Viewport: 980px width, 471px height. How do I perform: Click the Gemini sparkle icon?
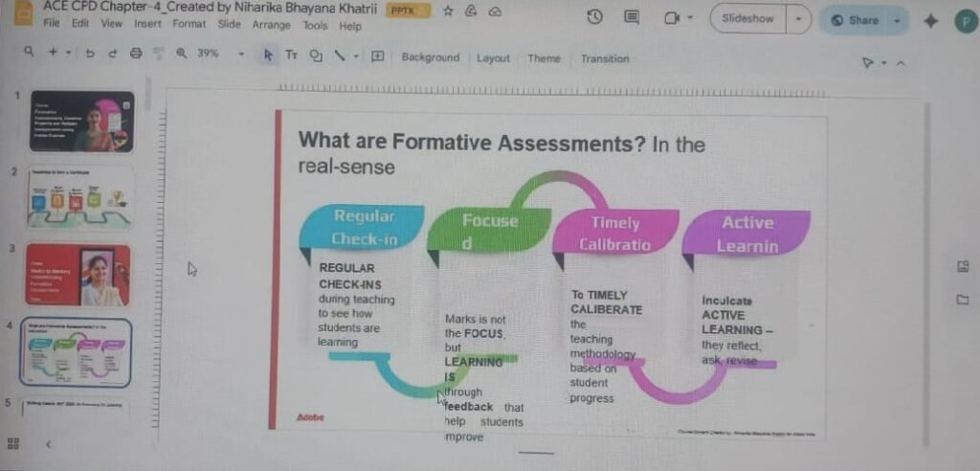(x=929, y=20)
